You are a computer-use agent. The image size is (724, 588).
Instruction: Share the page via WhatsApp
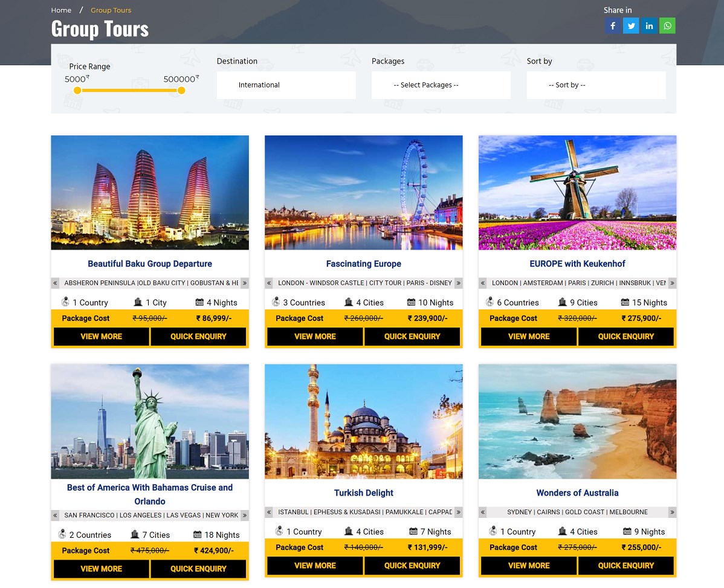(667, 25)
